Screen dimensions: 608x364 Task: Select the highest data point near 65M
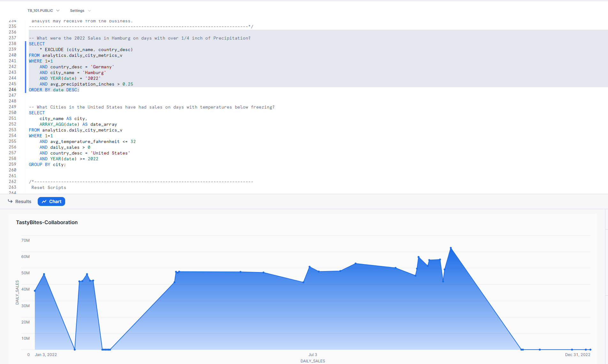coord(451,247)
